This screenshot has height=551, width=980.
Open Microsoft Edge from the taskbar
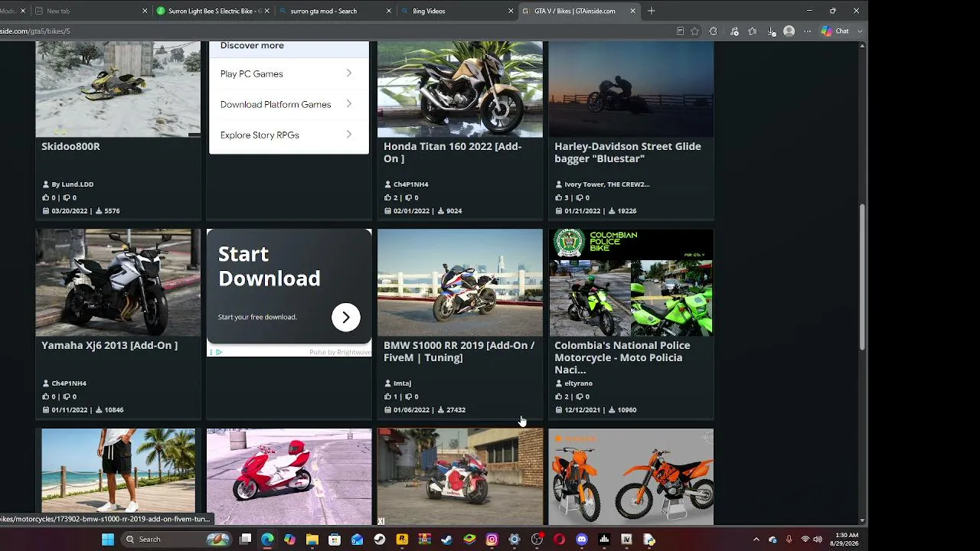(267, 540)
